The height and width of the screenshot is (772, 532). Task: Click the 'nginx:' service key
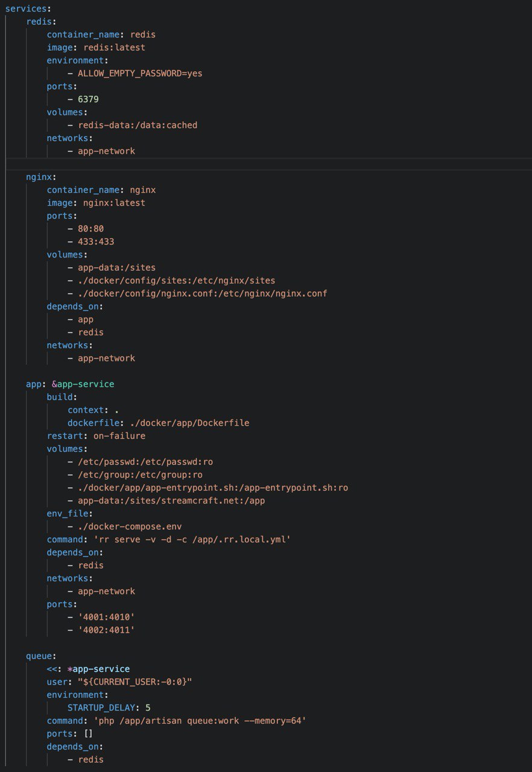coord(41,177)
